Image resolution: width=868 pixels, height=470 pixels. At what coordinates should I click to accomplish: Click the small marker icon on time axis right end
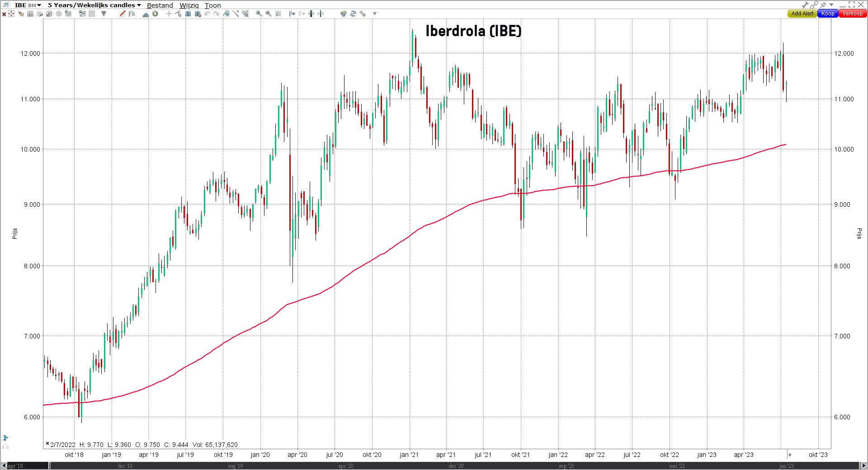coord(789,455)
